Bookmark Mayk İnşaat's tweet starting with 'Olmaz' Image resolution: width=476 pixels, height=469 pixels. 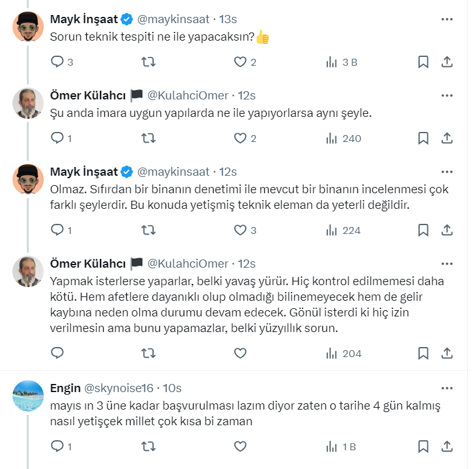point(423,230)
